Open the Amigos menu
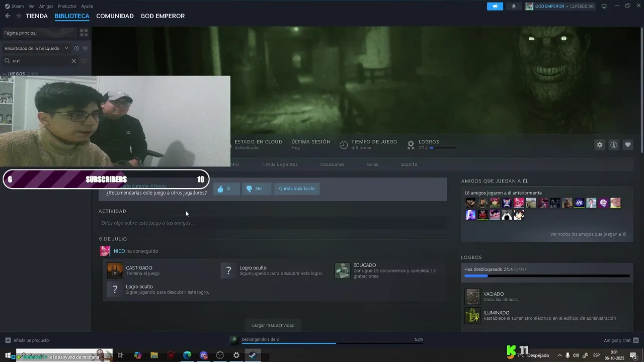 (x=46, y=6)
